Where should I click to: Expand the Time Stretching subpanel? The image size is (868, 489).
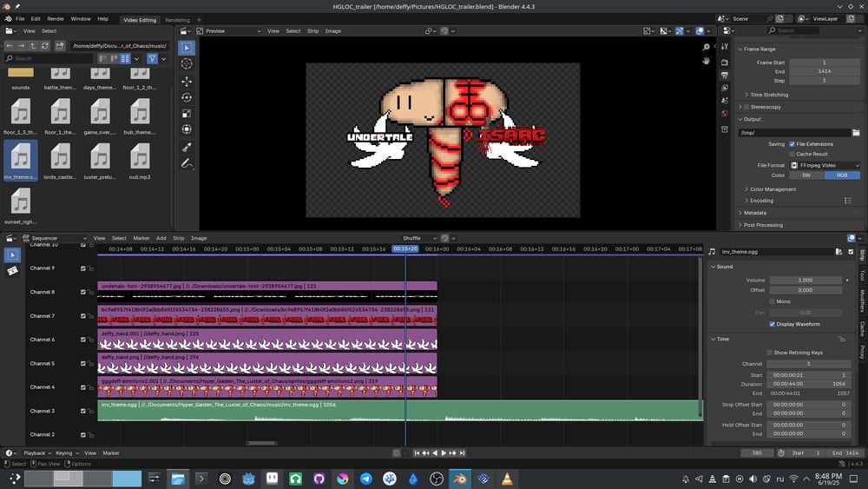[769, 95]
